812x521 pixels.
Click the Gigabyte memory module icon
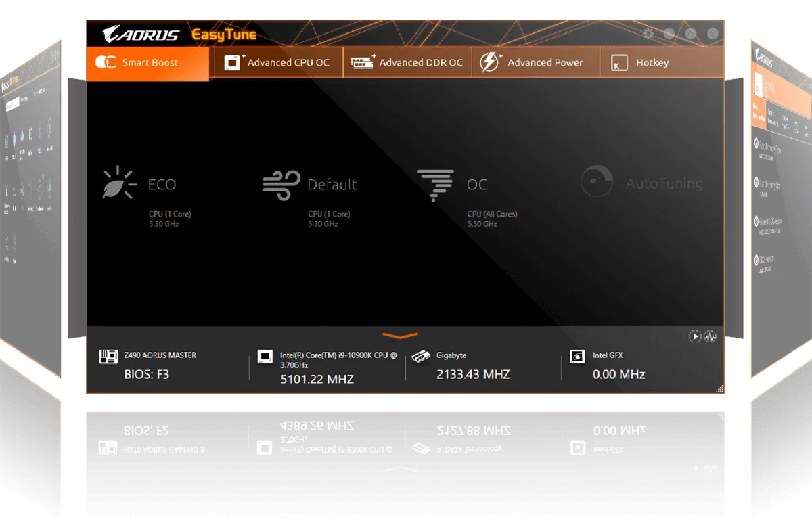422,355
